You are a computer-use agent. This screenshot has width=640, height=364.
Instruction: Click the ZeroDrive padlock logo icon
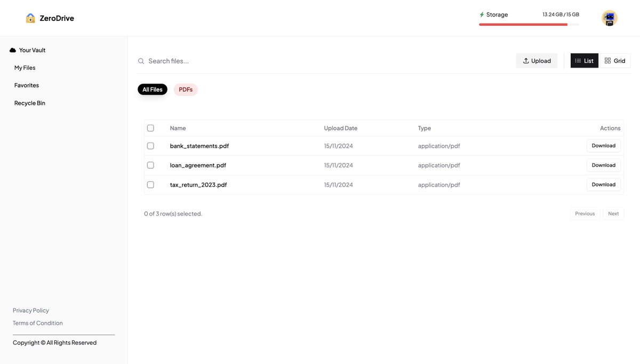(30, 18)
